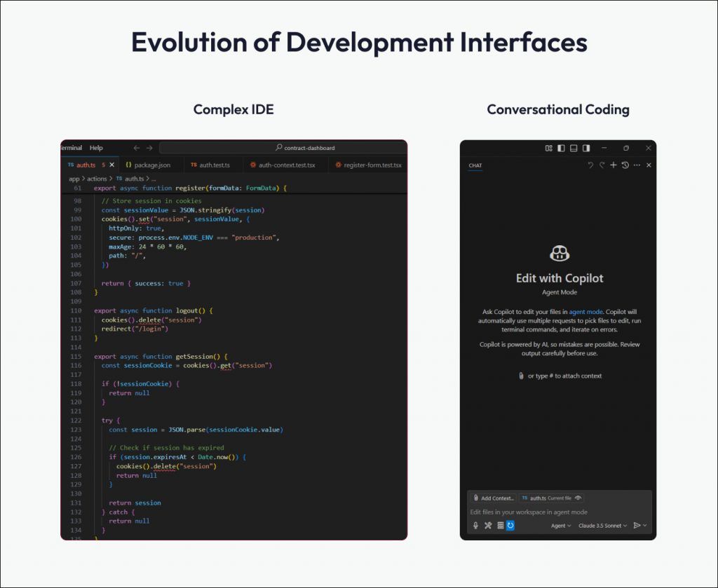Click the "// Check if session has expired" comment
718x588 pixels.
pyautogui.click(x=167, y=448)
